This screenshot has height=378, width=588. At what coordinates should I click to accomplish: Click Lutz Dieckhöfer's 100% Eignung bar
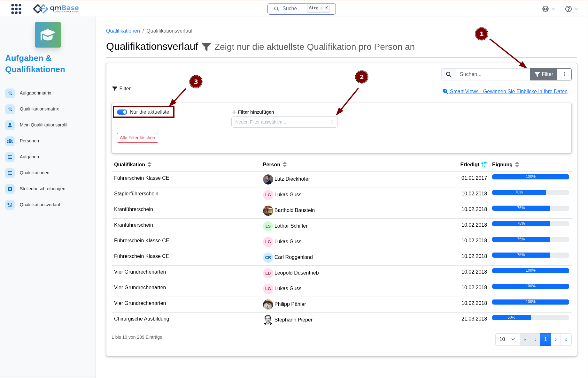point(530,177)
